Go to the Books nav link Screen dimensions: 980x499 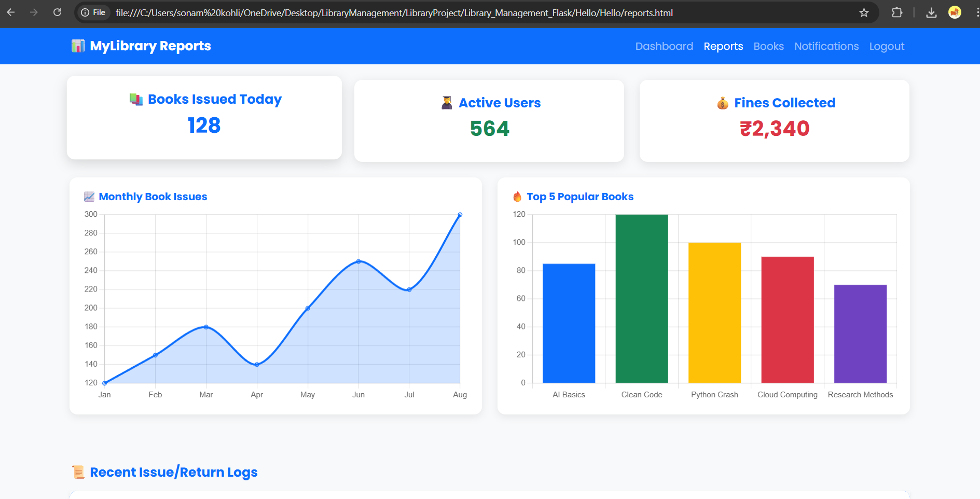(x=768, y=46)
